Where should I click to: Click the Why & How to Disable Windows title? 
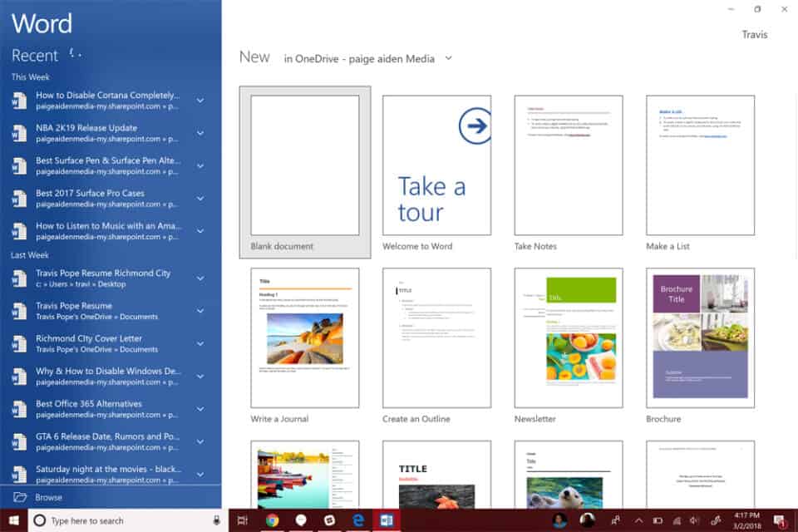coord(108,371)
